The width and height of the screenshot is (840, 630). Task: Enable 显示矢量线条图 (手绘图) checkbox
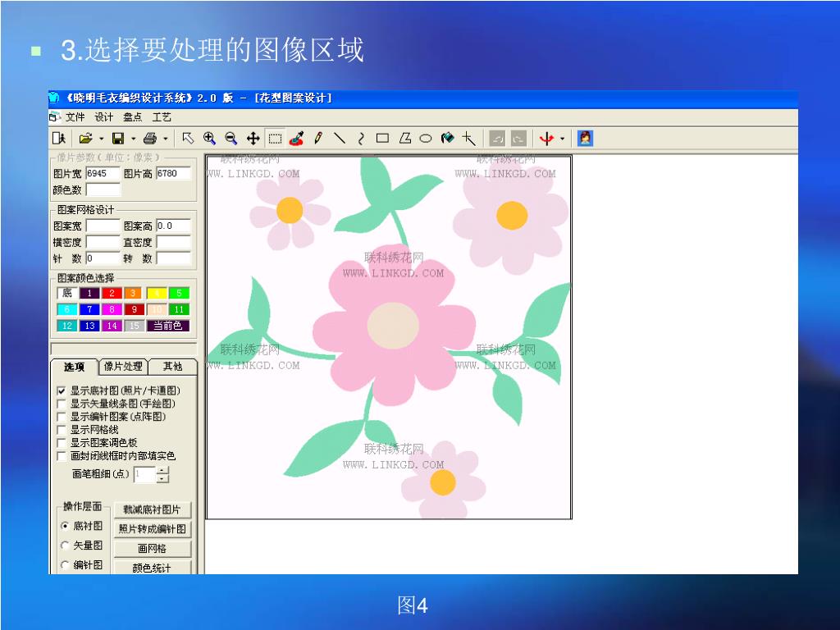(x=62, y=404)
